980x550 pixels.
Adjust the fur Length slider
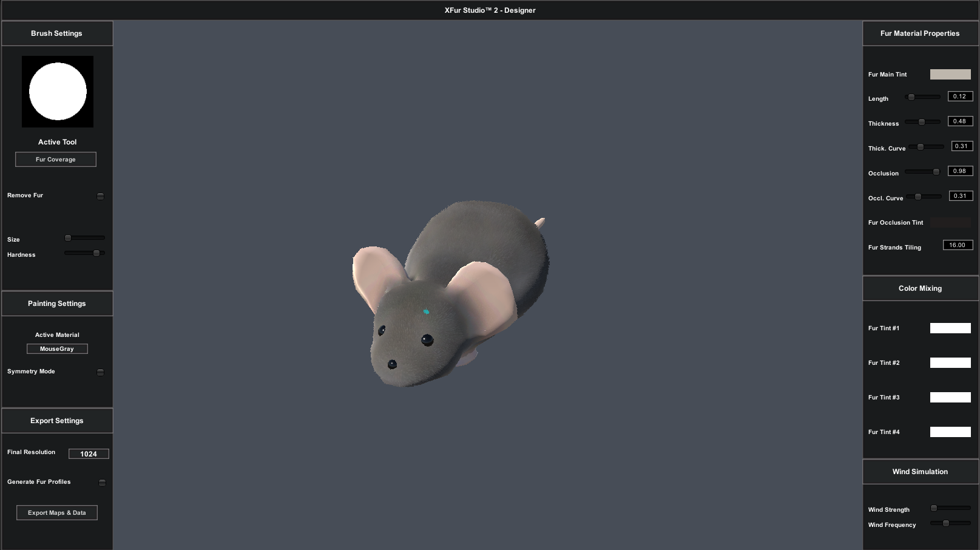(x=922, y=97)
